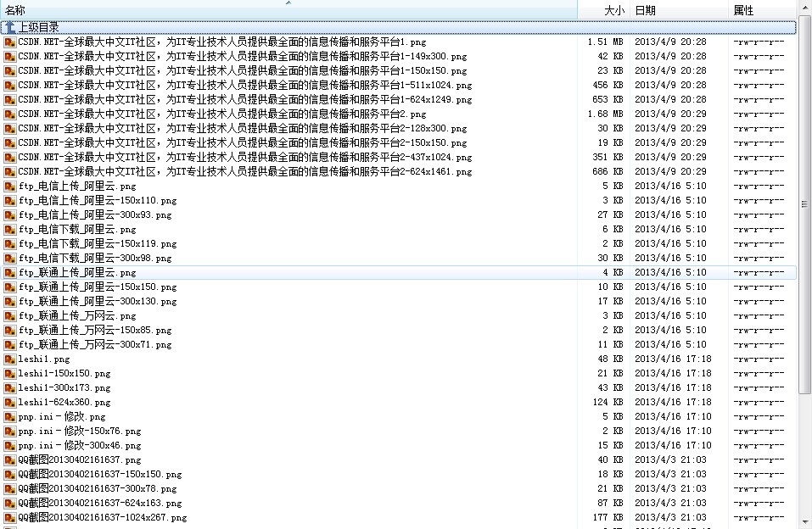Click the icon of ftp_电信上传_阿里云.png

coord(10,187)
